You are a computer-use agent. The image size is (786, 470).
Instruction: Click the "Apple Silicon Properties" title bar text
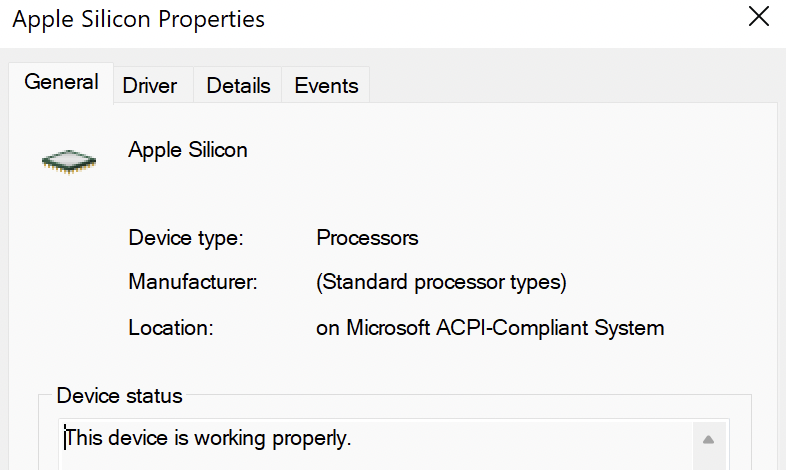pyautogui.click(x=139, y=19)
